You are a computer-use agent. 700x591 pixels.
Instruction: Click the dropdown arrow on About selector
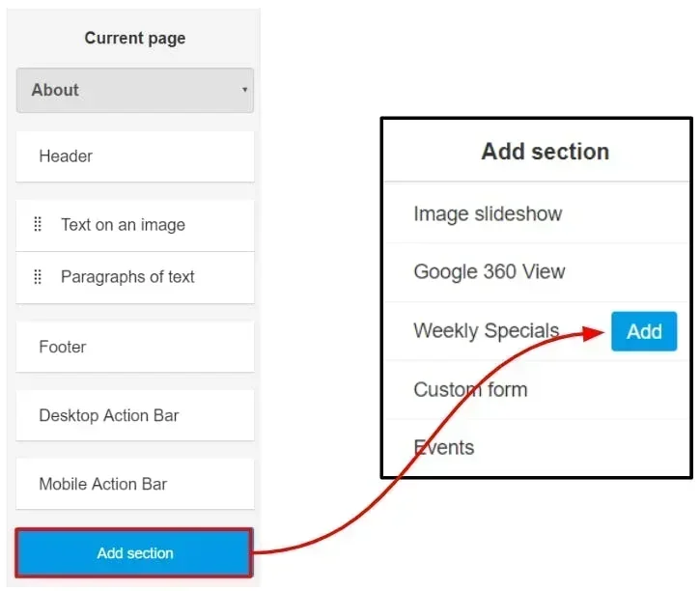click(244, 89)
